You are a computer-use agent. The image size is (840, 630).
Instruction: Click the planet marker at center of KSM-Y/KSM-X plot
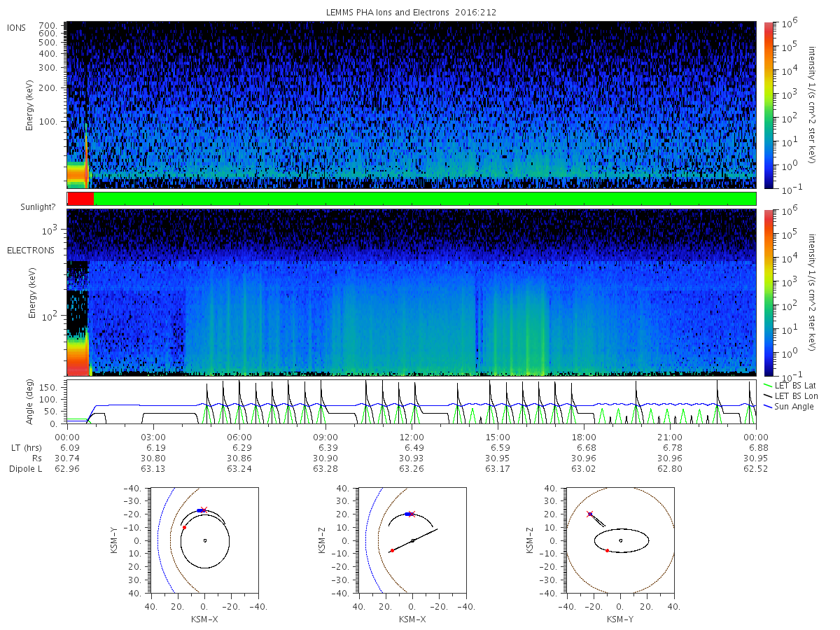204,540
